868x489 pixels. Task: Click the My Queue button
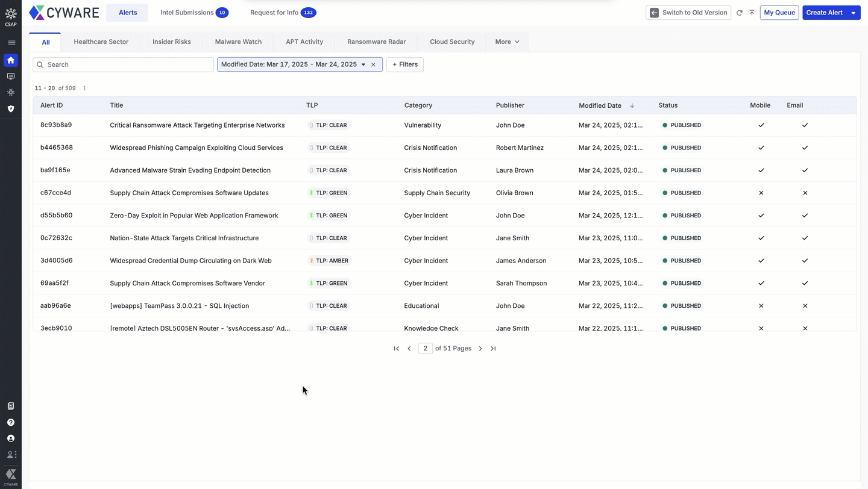(x=779, y=13)
